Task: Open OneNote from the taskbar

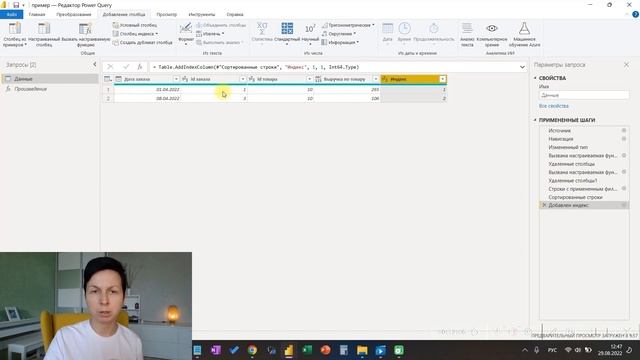Action: [216, 350]
